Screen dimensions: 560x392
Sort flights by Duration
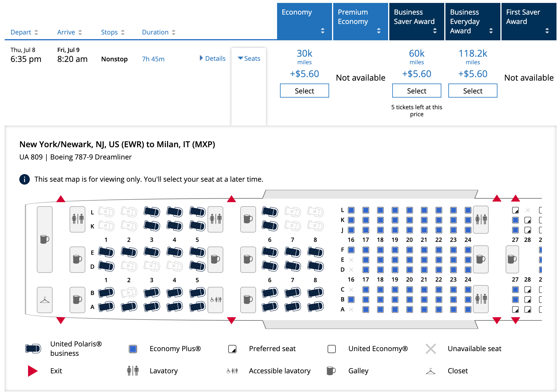(158, 32)
